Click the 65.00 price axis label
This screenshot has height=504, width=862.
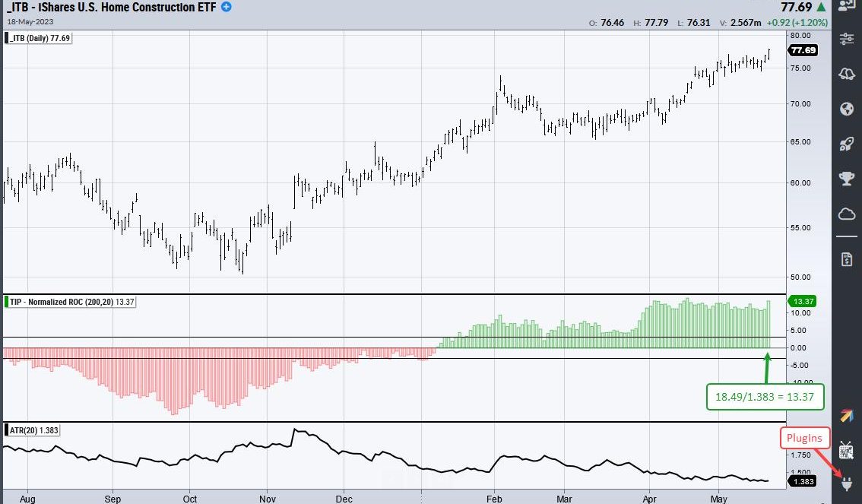(x=800, y=141)
